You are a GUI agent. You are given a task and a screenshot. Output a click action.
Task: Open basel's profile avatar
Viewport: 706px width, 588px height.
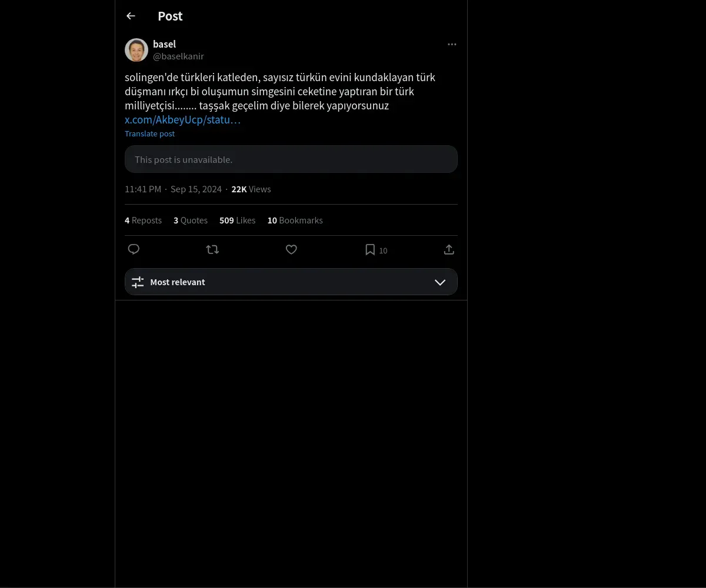[136, 50]
